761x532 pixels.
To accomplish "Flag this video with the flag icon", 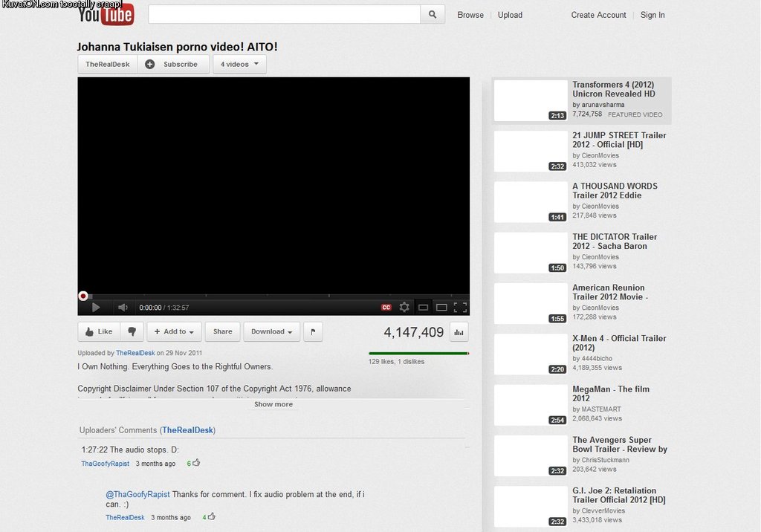I will click(x=313, y=332).
